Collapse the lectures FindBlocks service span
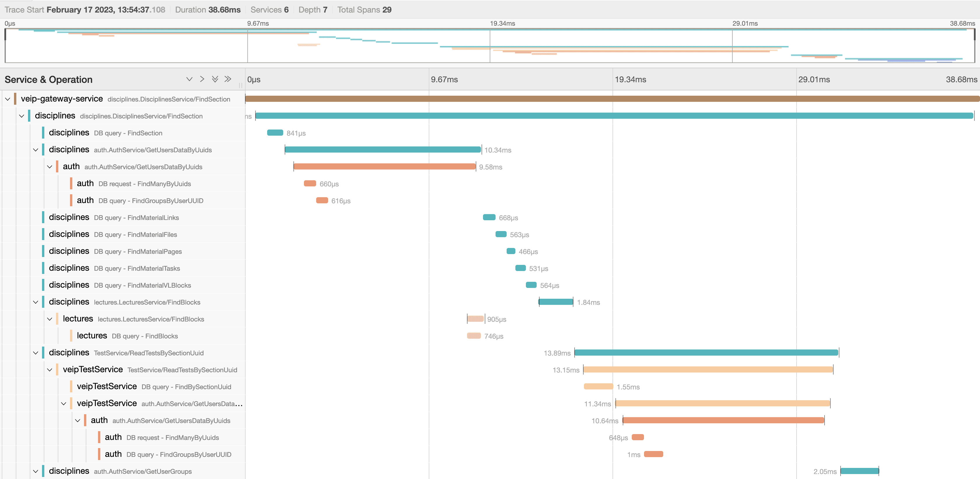The image size is (980, 479). [50, 319]
